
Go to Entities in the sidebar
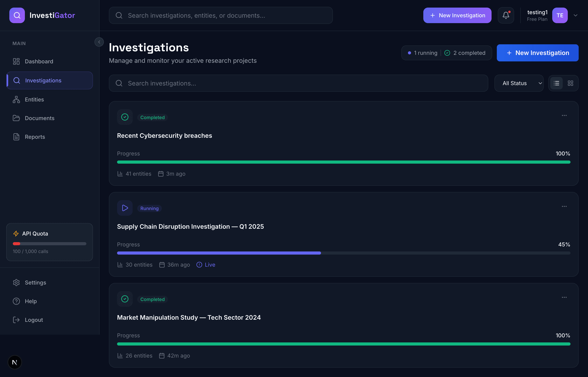pos(34,100)
